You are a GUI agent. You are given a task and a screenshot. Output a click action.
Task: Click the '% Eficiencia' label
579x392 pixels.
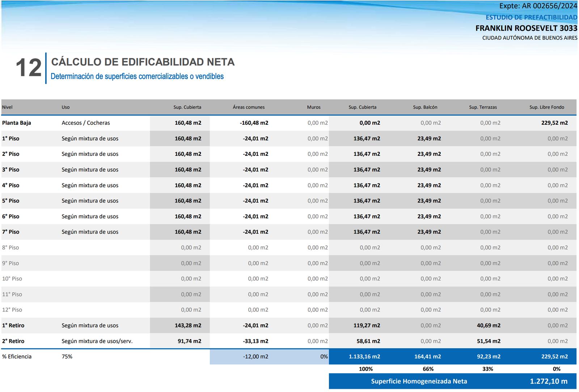click(17, 357)
